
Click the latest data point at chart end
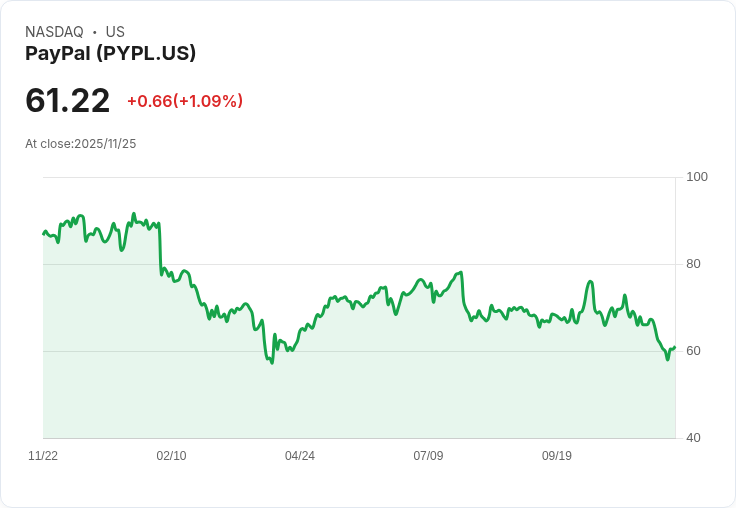click(675, 347)
